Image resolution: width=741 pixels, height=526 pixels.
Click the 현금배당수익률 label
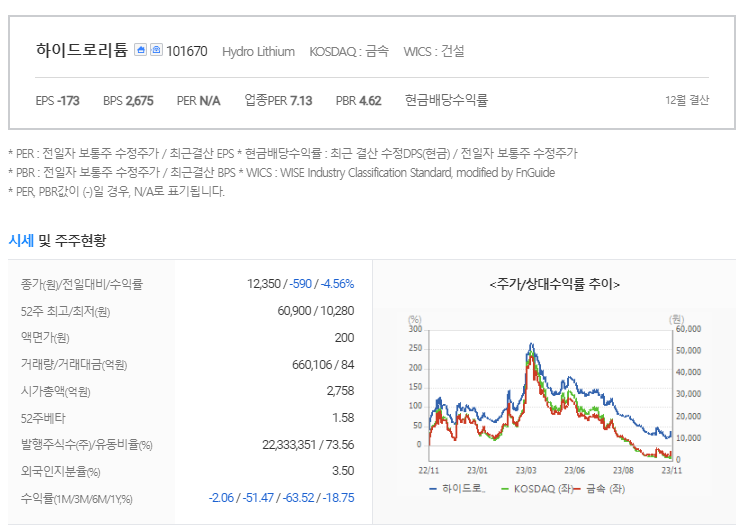(446, 100)
